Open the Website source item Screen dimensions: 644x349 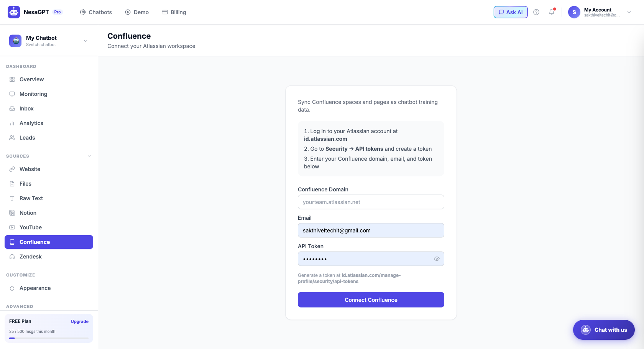point(49,169)
